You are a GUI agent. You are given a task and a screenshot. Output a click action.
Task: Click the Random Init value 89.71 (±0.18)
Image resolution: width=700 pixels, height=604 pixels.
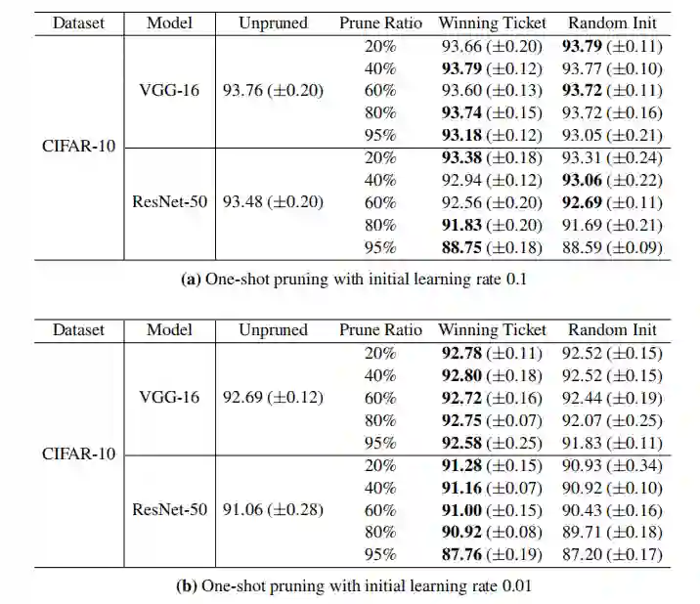(x=613, y=532)
